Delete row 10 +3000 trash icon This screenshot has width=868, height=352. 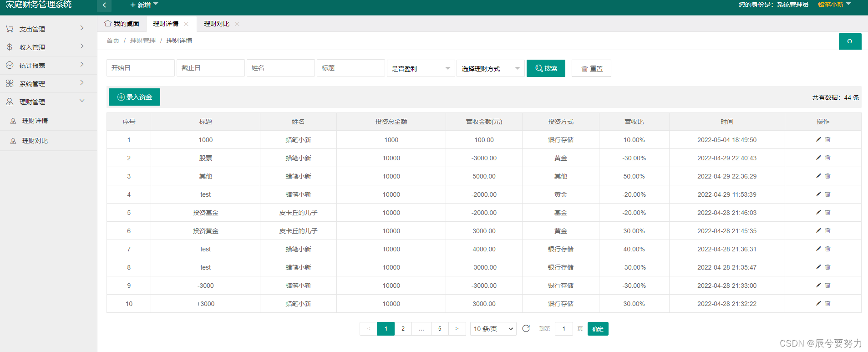click(827, 303)
